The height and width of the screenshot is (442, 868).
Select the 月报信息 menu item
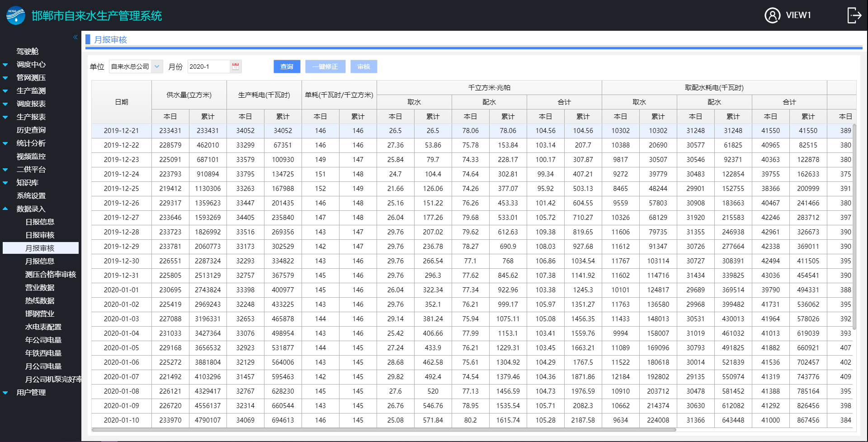pyautogui.click(x=40, y=261)
